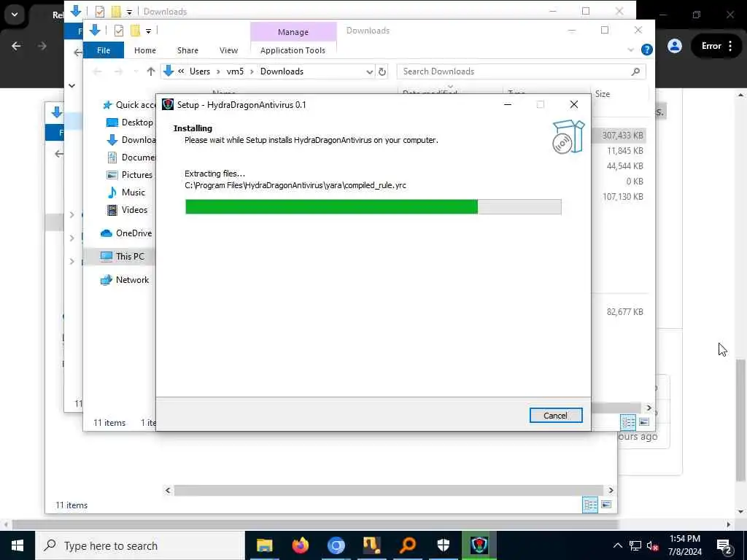Open Music in the navigation pane
Image resolution: width=747 pixels, height=560 pixels.
coord(125,192)
